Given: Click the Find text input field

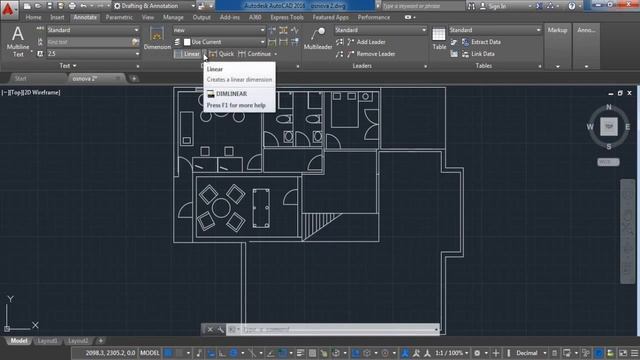Looking at the screenshot, I should 88,42.
